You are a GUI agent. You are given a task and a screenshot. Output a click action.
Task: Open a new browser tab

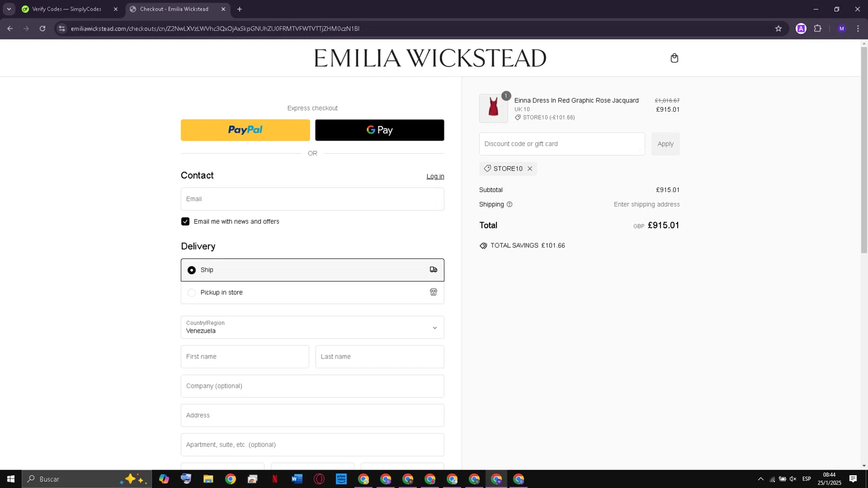tap(240, 9)
